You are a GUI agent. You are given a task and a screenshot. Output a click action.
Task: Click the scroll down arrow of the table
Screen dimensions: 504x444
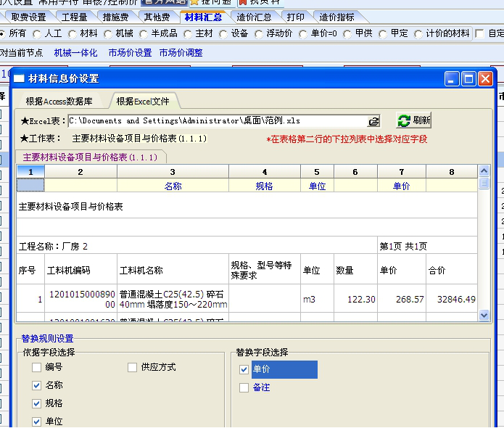point(484,316)
